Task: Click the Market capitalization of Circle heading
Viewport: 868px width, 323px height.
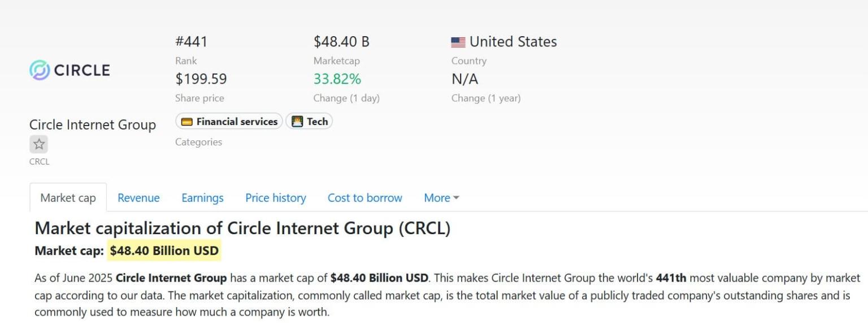Action: point(242,229)
